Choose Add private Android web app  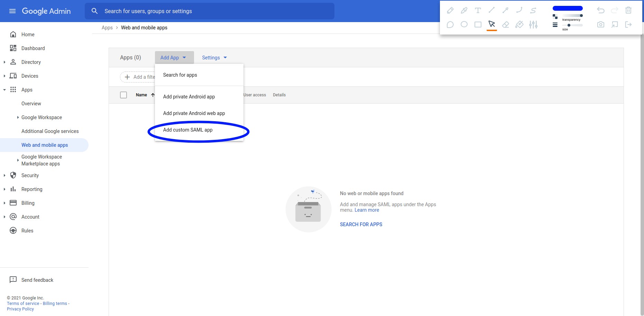199,113
